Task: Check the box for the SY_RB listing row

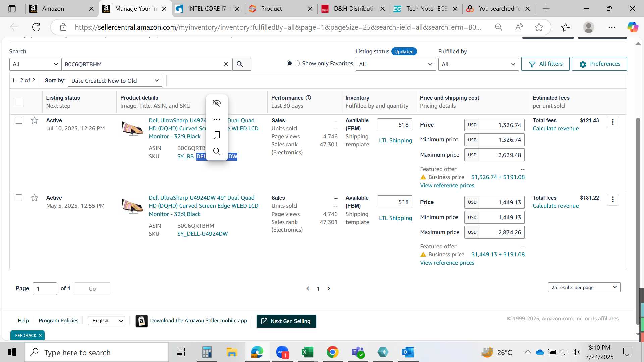Action: tap(19, 120)
